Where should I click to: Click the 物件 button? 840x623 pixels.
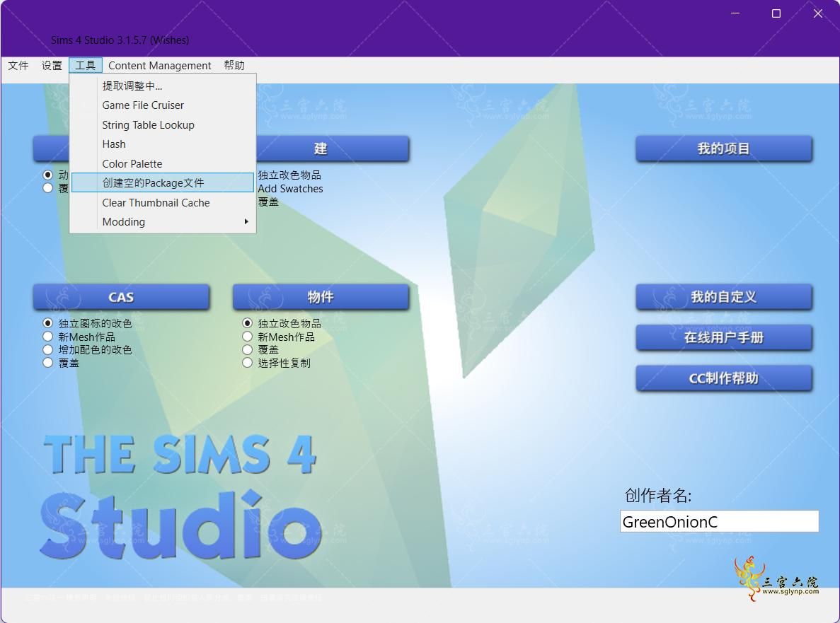[321, 297]
